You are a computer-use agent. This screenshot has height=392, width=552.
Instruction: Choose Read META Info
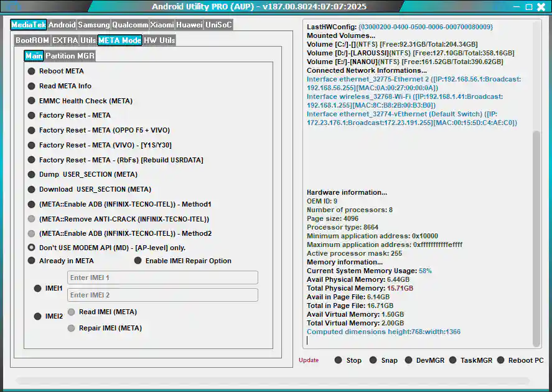click(x=60, y=86)
